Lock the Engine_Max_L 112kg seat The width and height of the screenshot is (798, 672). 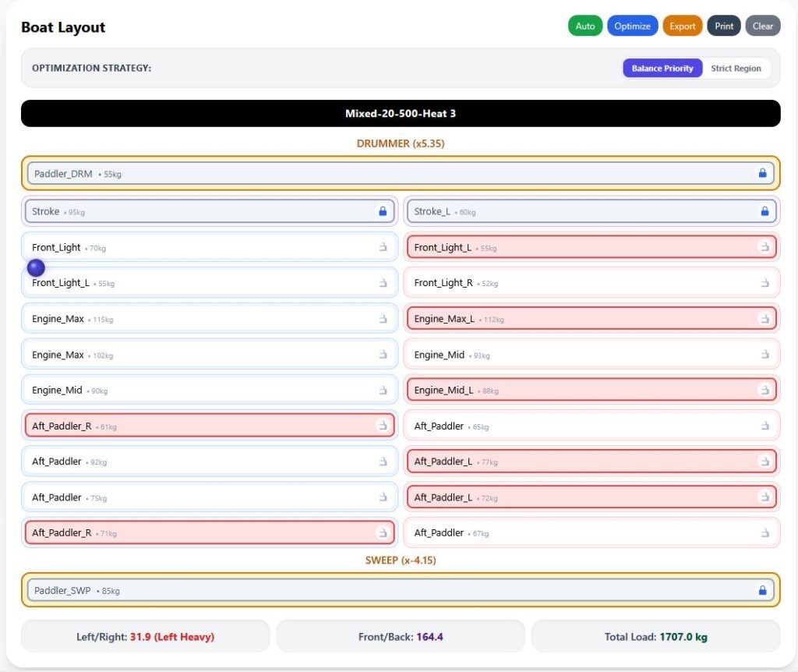point(764,319)
